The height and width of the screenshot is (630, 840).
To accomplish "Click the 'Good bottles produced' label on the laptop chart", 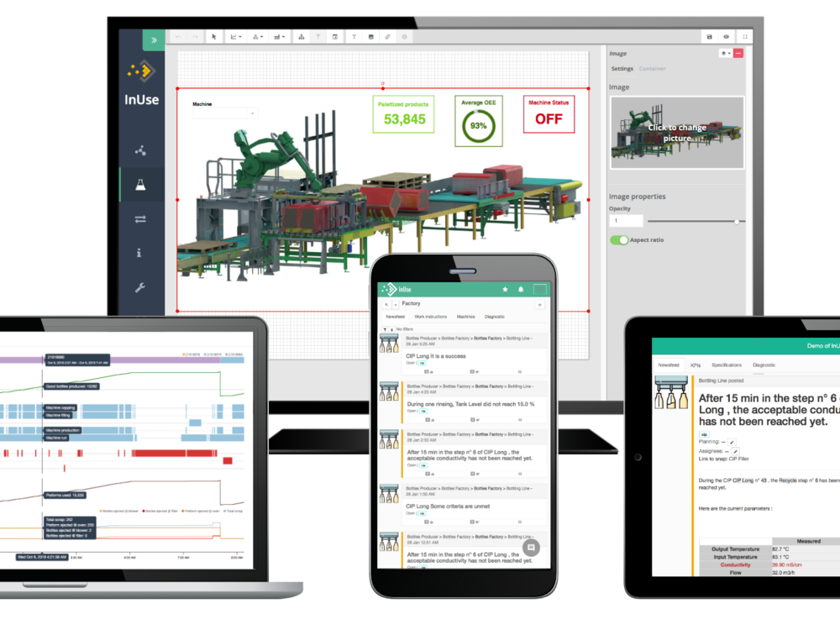I will pos(71,386).
